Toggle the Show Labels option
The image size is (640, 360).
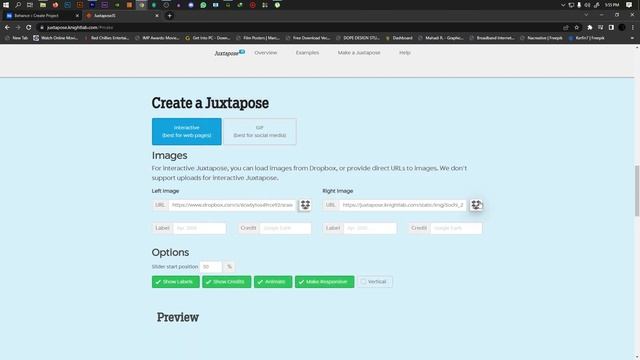pyautogui.click(x=176, y=282)
